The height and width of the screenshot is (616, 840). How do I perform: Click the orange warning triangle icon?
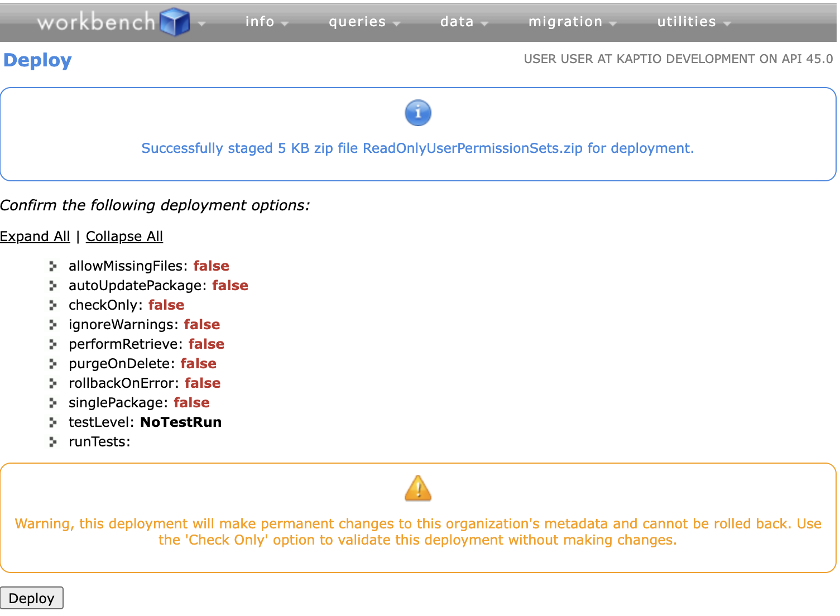click(x=417, y=487)
